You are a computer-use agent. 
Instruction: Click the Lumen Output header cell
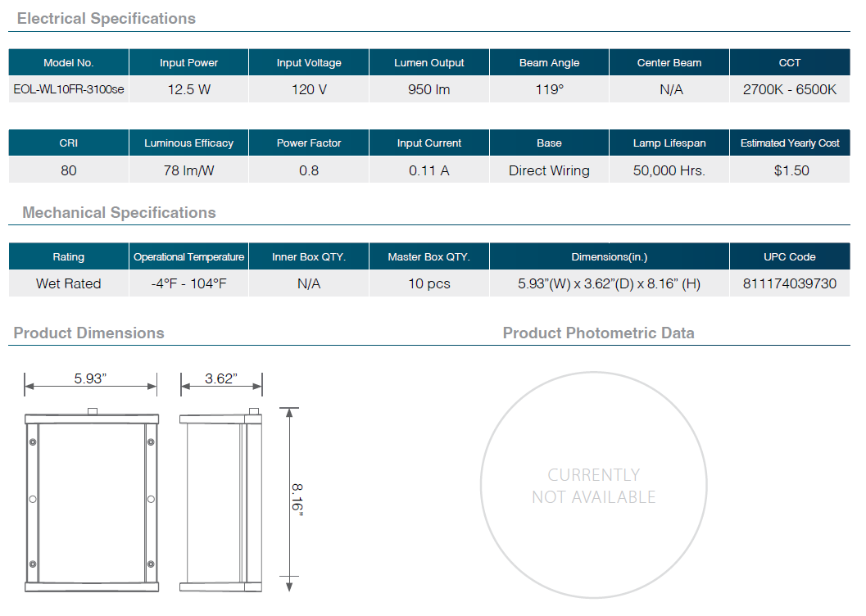(x=429, y=63)
